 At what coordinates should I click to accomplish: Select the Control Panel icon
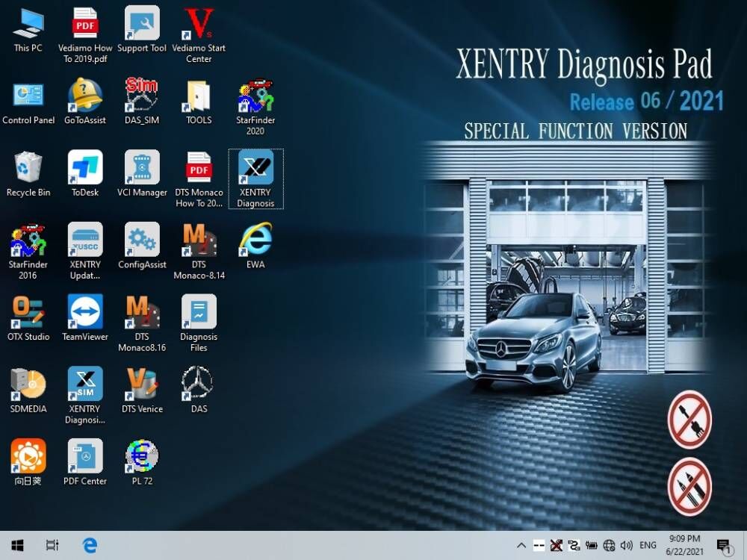pyautogui.click(x=28, y=102)
